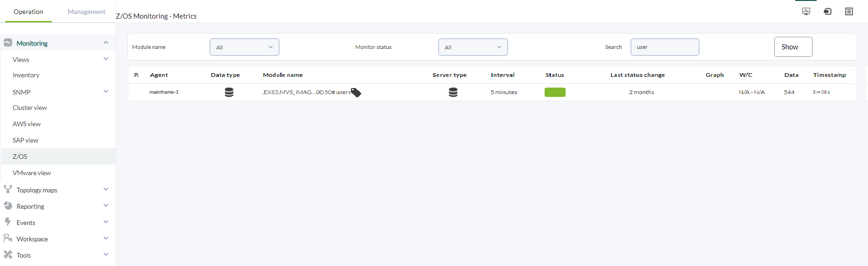This screenshot has width=868, height=266.
Task: Click the Agent column header
Action: pyautogui.click(x=159, y=75)
